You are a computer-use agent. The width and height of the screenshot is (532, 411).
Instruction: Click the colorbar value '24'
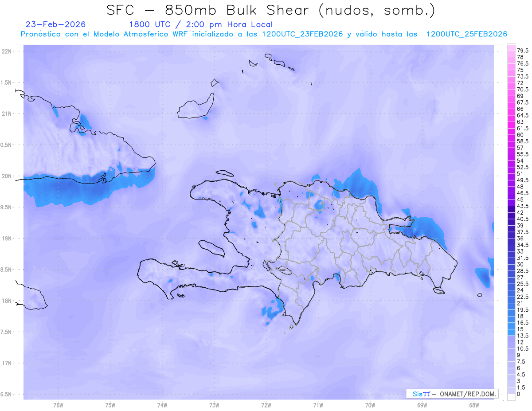click(x=520, y=290)
